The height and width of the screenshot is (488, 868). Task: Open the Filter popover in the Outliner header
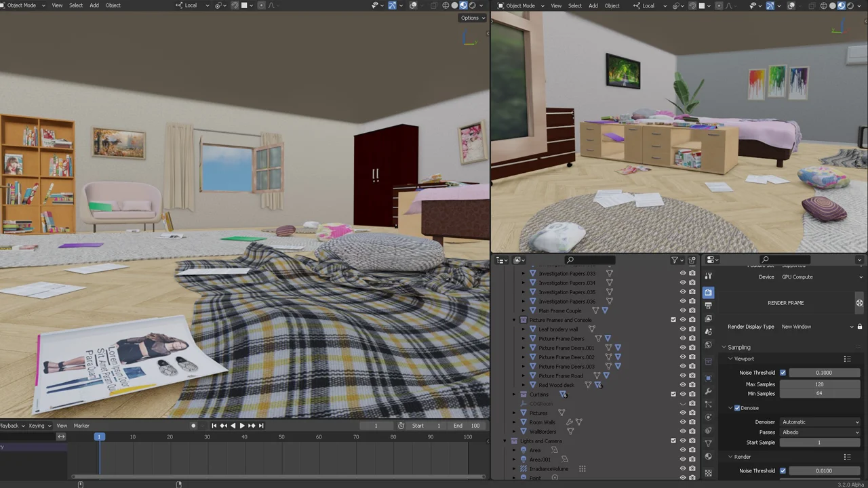coord(673,260)
